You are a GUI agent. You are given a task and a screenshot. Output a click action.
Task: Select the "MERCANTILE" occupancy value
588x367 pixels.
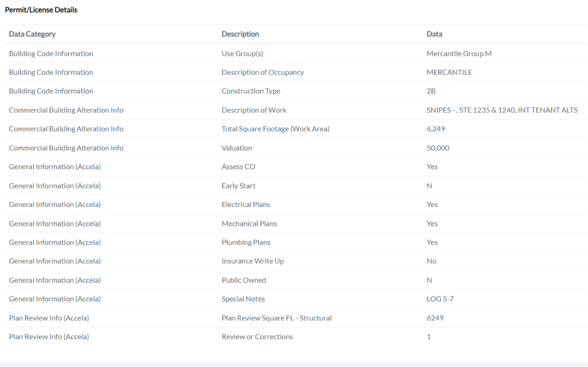point(449,73)
